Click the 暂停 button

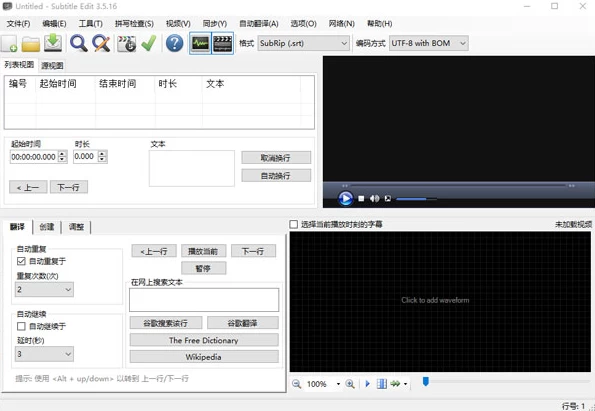(x=203, y=268)
